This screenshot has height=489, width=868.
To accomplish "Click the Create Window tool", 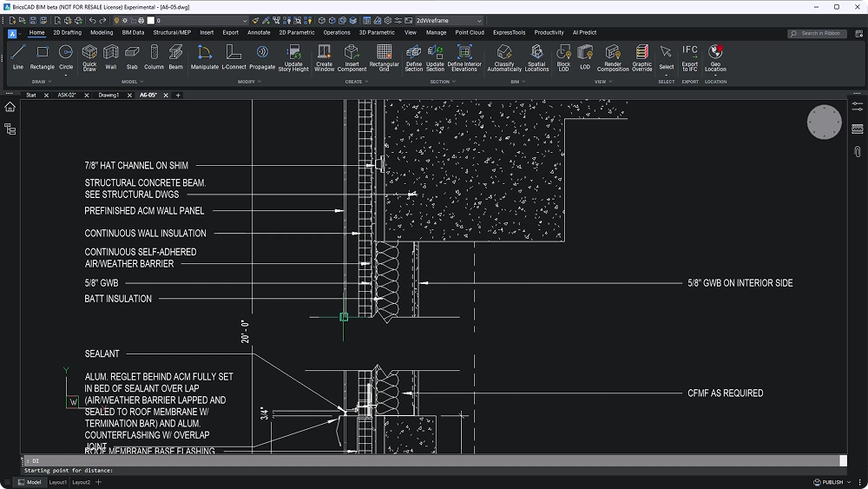I will point(325,57).
